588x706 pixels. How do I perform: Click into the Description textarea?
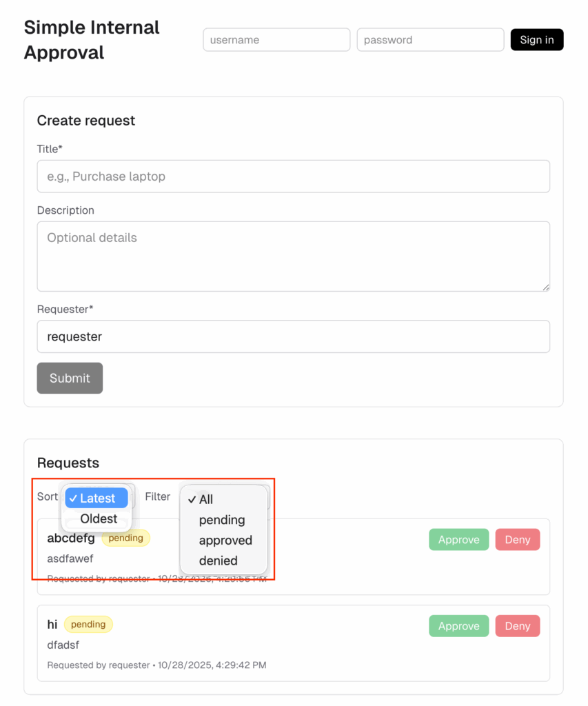[293, 256]
